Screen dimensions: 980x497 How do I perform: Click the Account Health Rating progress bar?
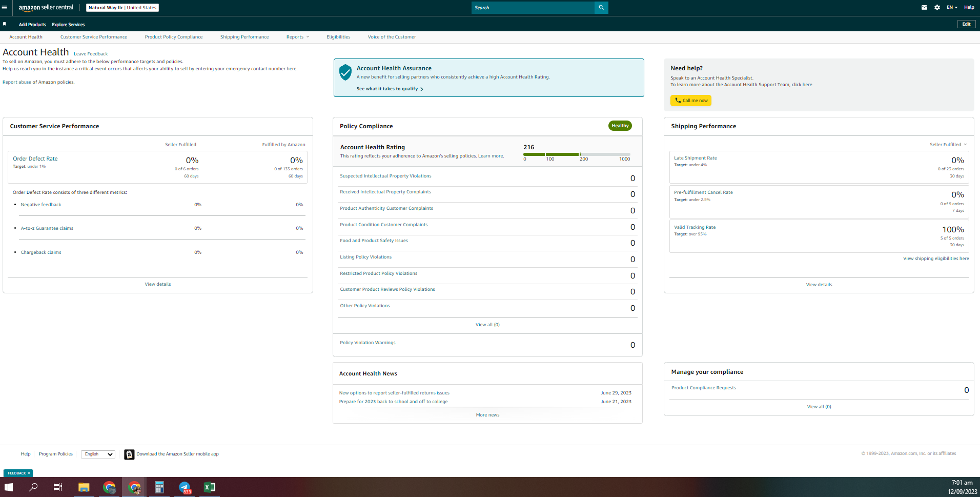(x=577, y=154)
